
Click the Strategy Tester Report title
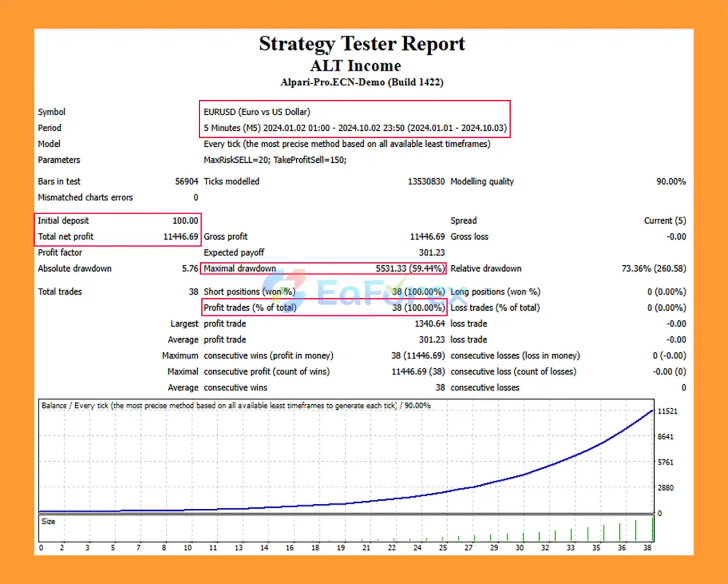coord(362,44)
